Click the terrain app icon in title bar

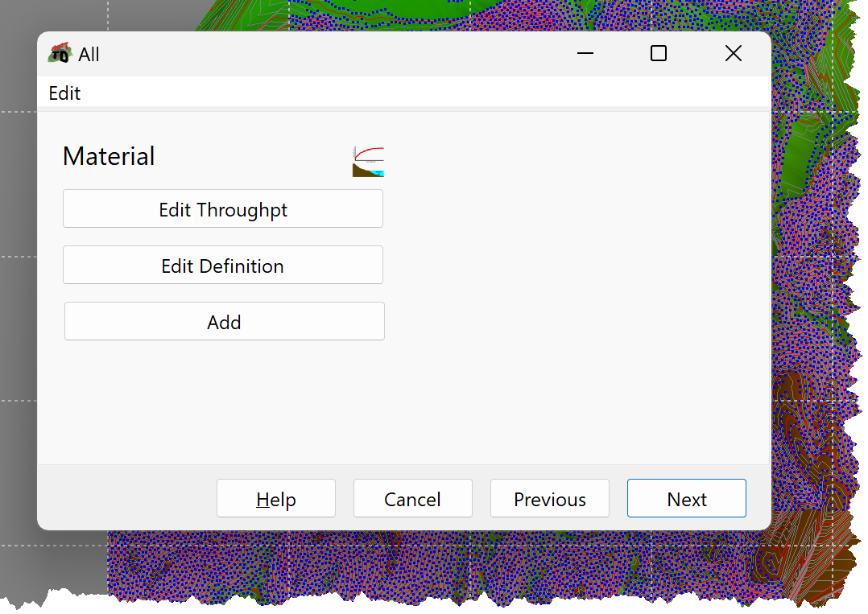click(60, 53)
